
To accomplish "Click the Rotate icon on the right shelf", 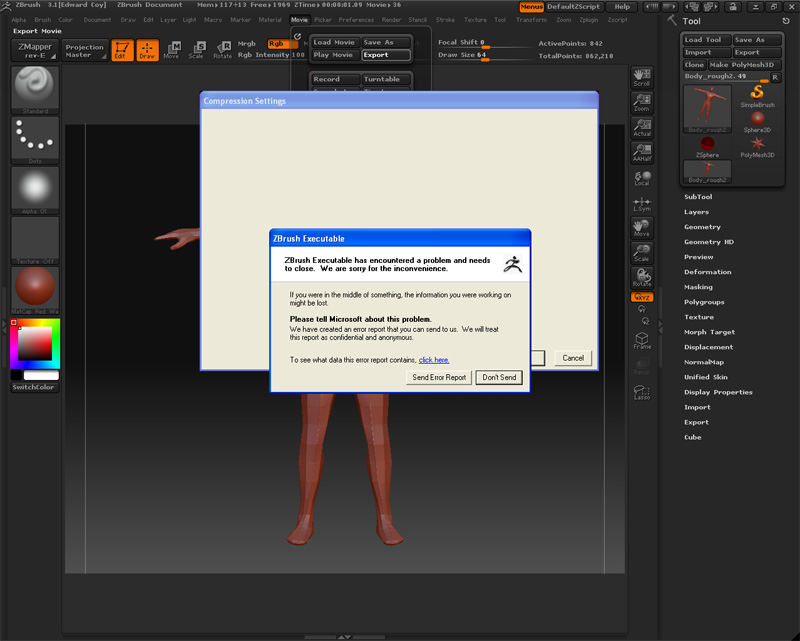I will 641,278.
